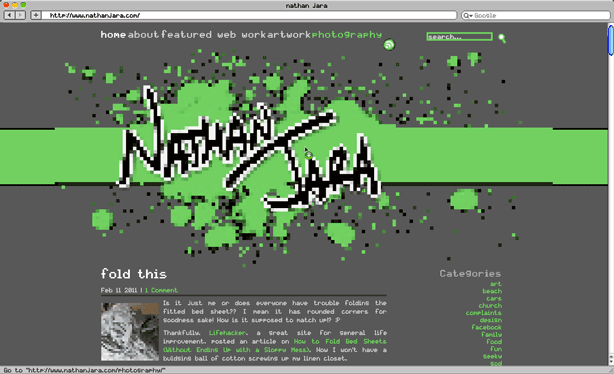614x374 pixels.
Task: Click the add bookmark plus button
Action: (36, 15)
